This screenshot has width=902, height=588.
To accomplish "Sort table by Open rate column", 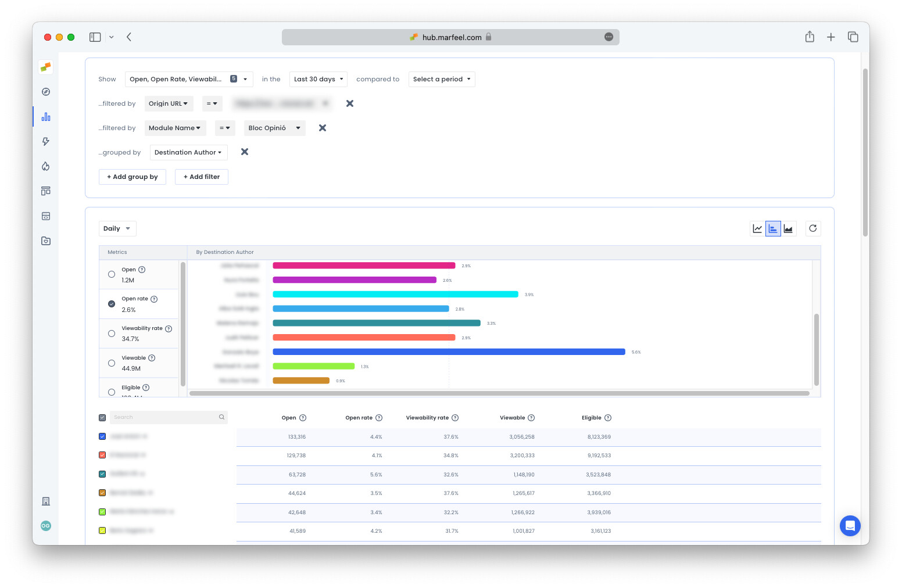I will pos(359,418).
